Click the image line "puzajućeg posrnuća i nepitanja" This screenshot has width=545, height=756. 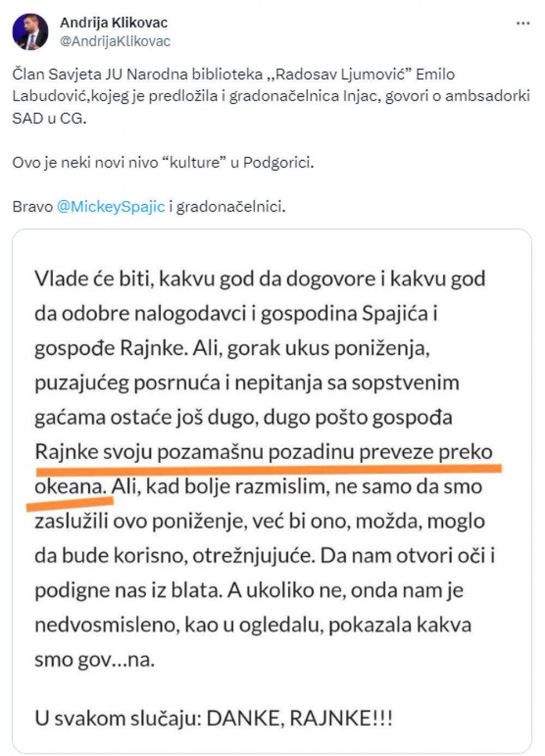pyautogui.click(x=246, y=383)
